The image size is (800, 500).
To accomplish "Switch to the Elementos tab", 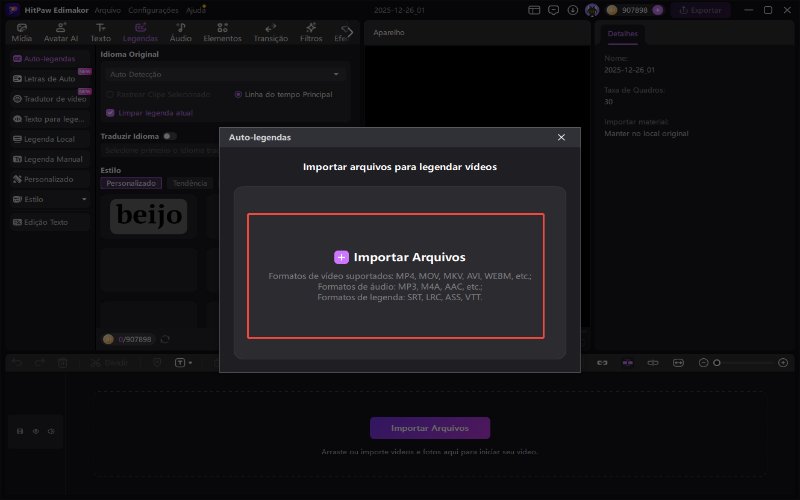I will coord(222,33).
